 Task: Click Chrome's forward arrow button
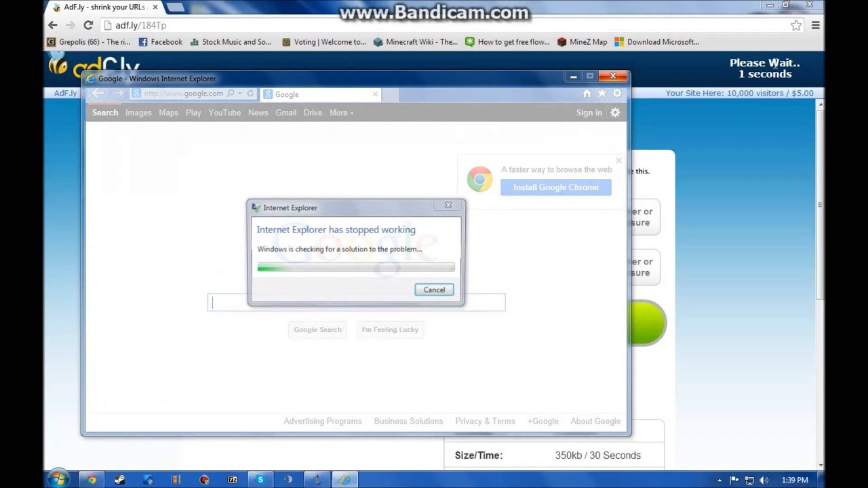(x=71, y=25)
